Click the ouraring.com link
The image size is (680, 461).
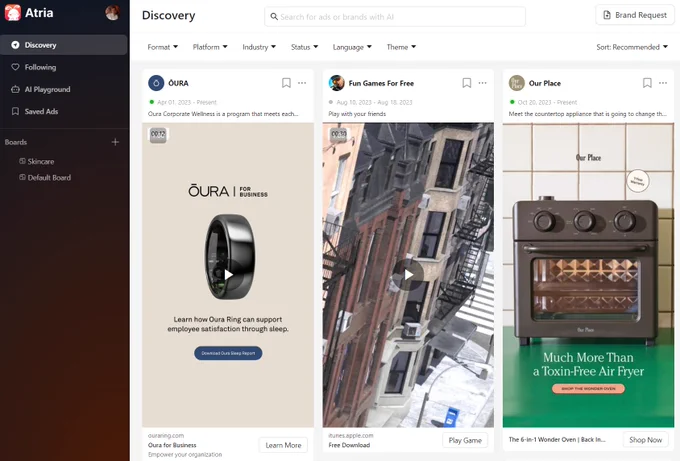tap(166, 435)
